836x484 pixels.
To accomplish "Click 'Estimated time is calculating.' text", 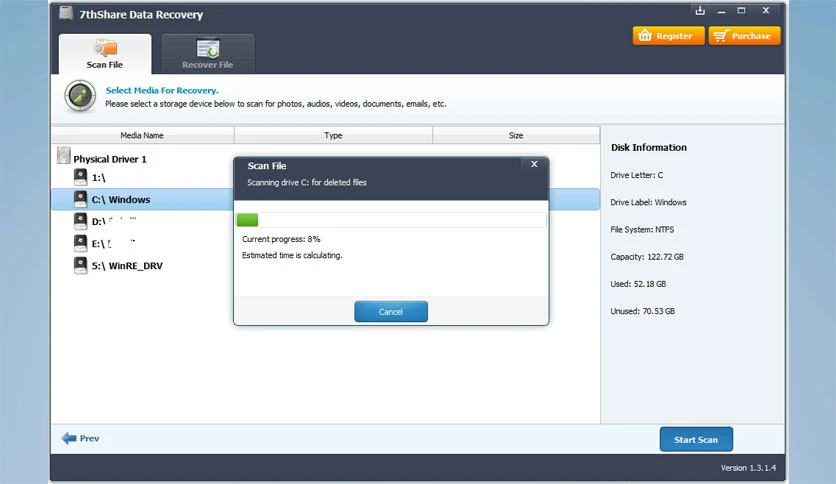I will click(292, 255).
